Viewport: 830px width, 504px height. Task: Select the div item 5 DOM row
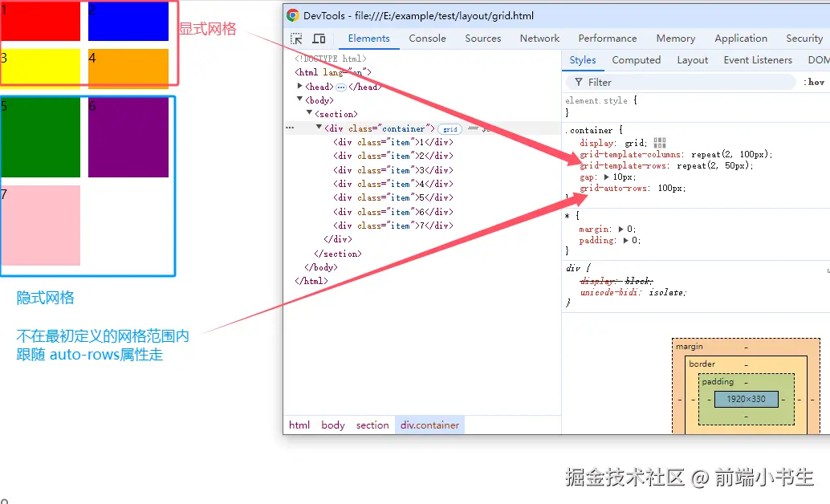coord(393,197)
